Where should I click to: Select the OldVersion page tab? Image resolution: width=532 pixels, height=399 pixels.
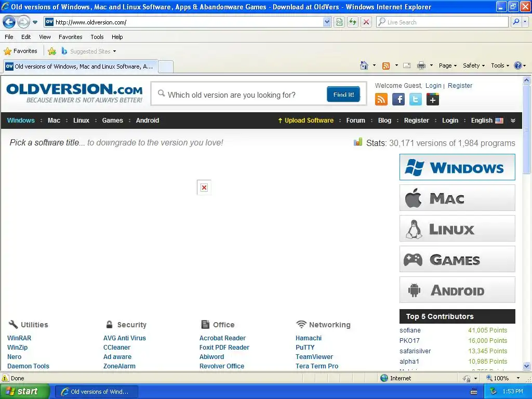[x=81, y=66]
